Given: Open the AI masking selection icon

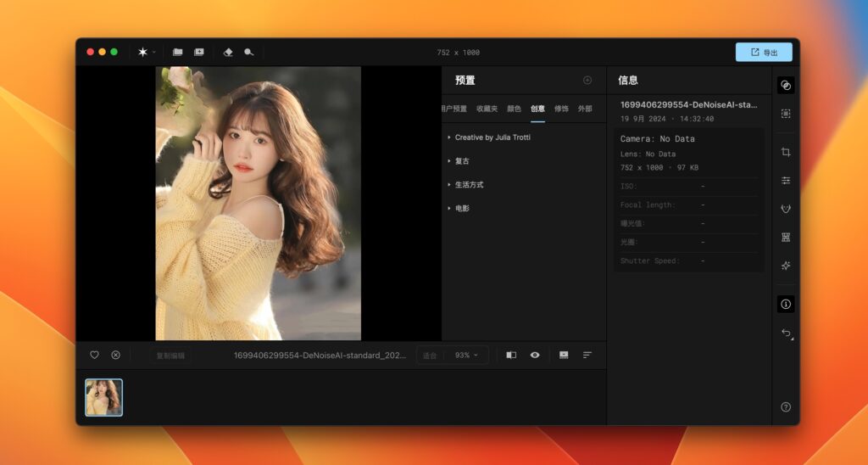Looking at the screenshot, I should (x=786, y=114).
